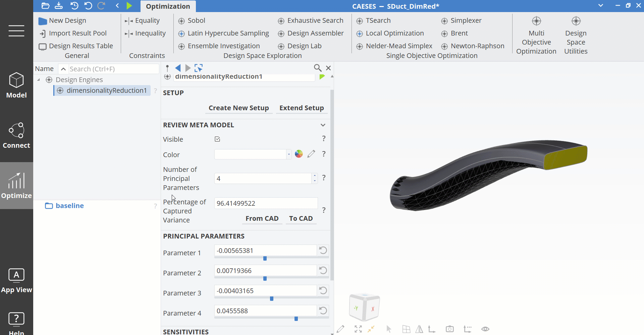Click the orientation cube in the 3D view

[x=365, y=307]
